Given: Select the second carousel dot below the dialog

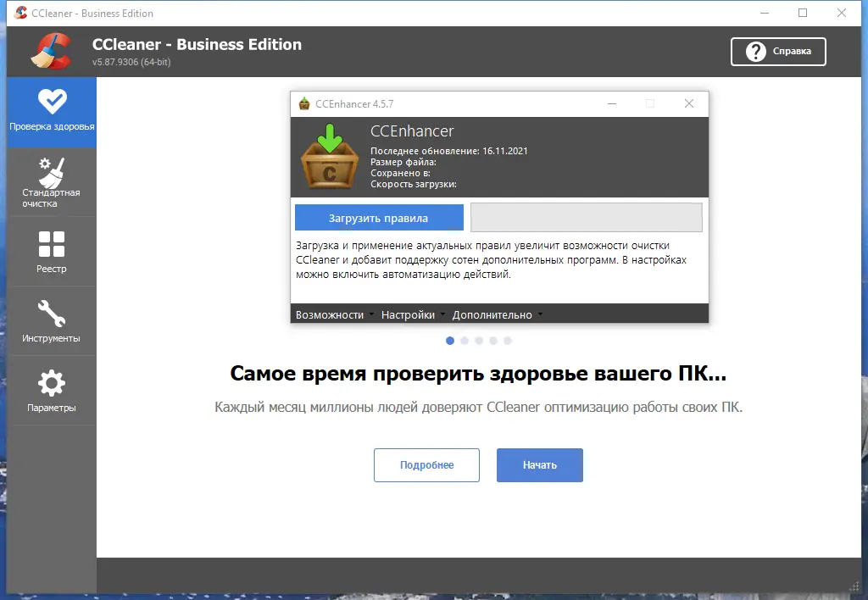Looking at the screenshot, I should 465,340.
